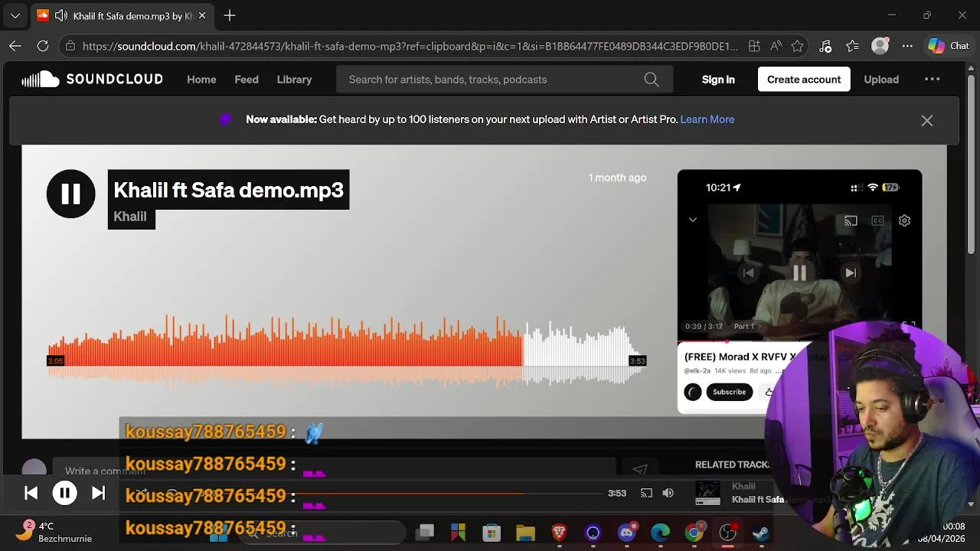Open File Explorer from taskbar
The height and width of the screenshot is (551, 980).
(x=525, y=533)
